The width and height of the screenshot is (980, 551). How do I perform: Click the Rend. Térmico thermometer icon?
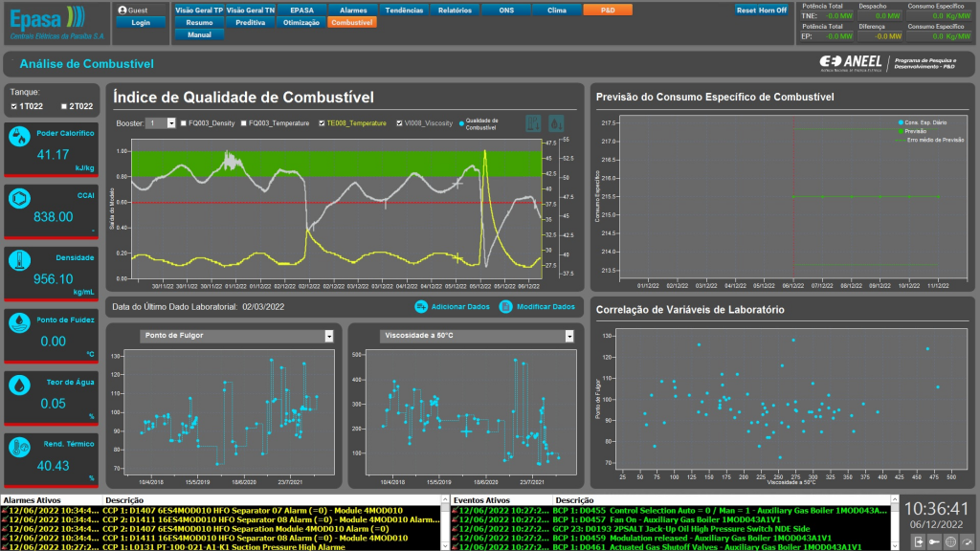[20, 447]
